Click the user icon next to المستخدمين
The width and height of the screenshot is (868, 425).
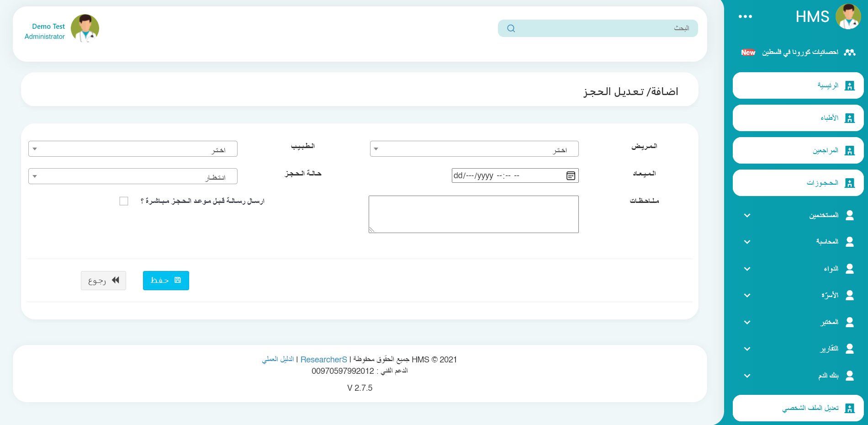click(x=850, y=215)
